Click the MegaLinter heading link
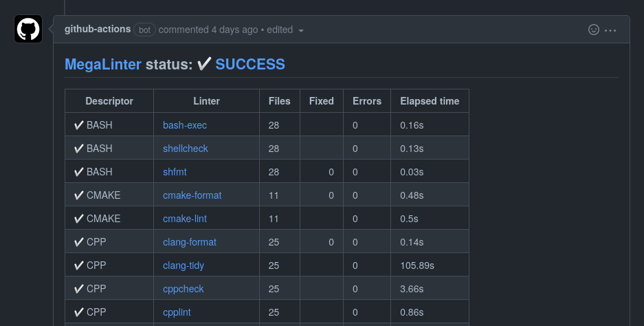The image size is (644, 326). point(103,65)
